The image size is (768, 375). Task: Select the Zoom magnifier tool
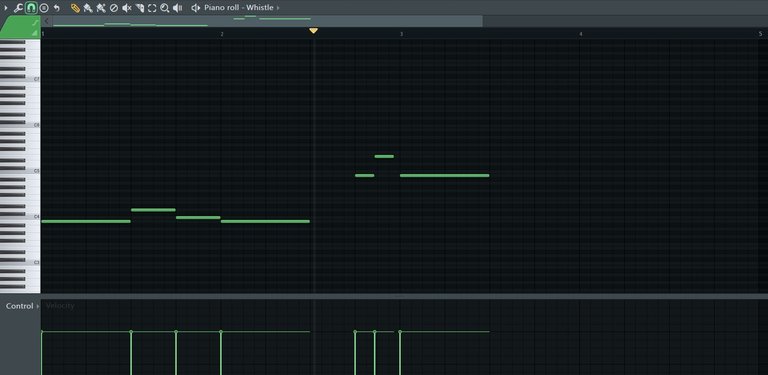(165, 8)
